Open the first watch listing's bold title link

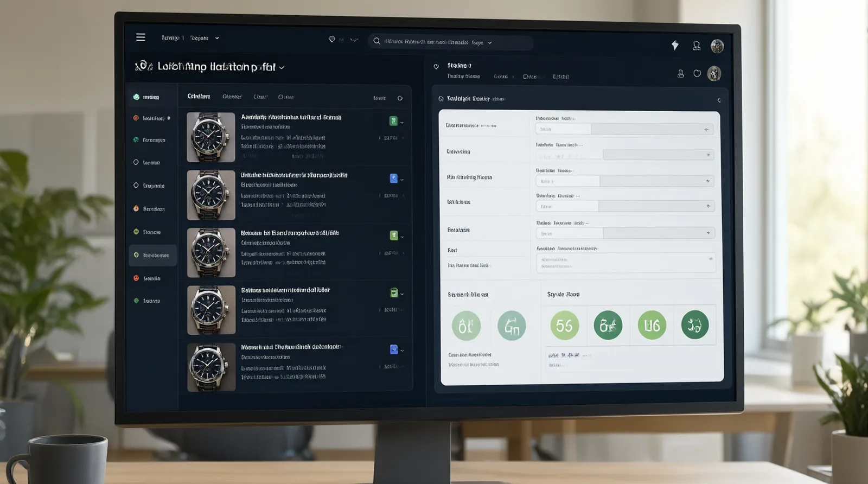coord(291,117)
